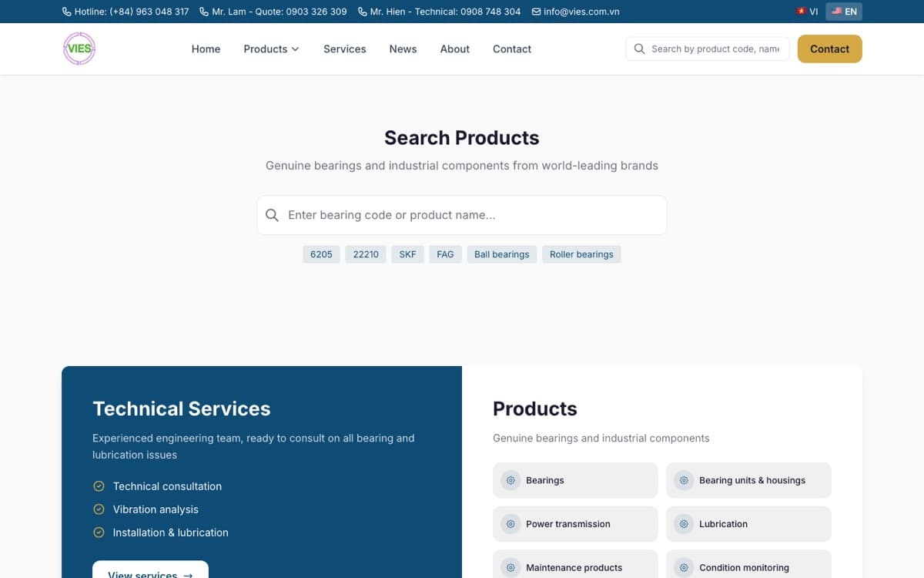Click the phone icon beside Mr. Hien
Image resolution: width=924 pixels, height=578 pixels.
(x=363, y=12)
